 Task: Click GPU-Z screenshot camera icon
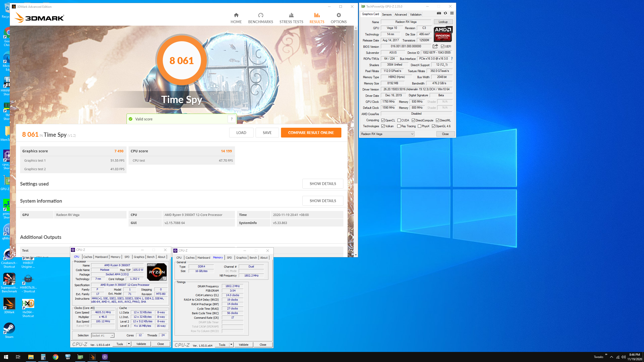439,13
